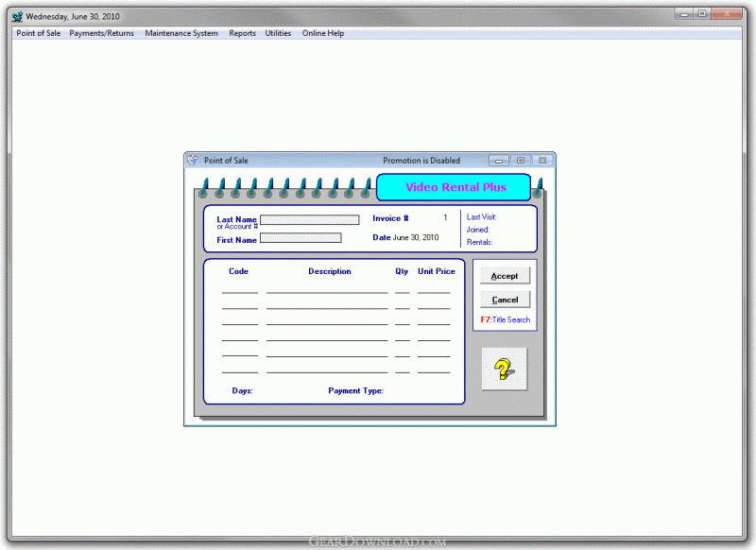756x550 pixels.
Task: Click the application icon in the main title bar
Action: click(17, 17)
